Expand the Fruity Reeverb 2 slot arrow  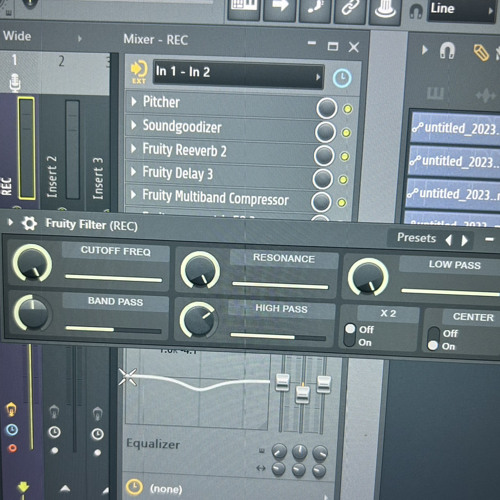(x=133, y=148)
